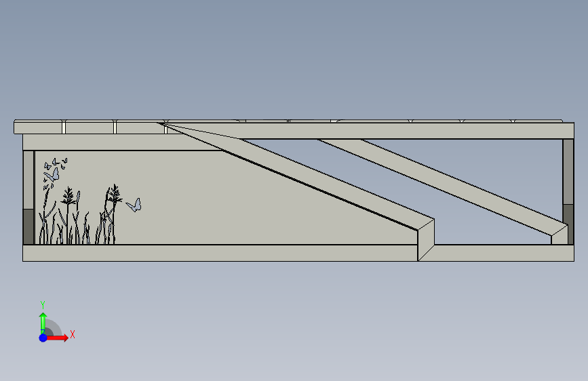Select the left vertical end post

point(28,197)
